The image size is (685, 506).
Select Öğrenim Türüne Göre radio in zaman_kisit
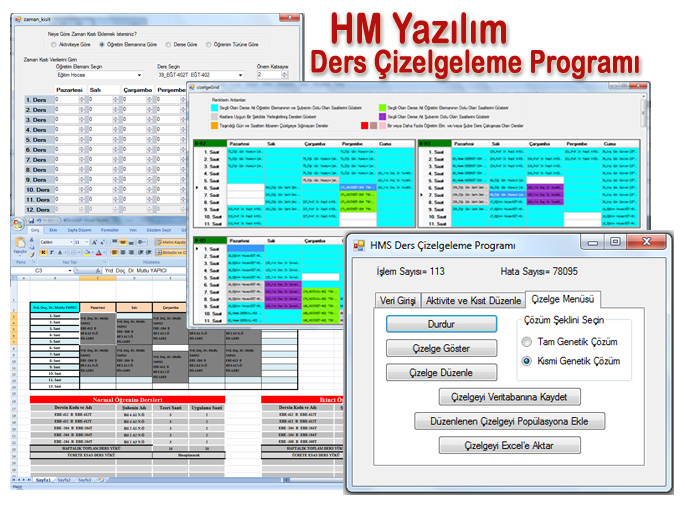[208, 45]
